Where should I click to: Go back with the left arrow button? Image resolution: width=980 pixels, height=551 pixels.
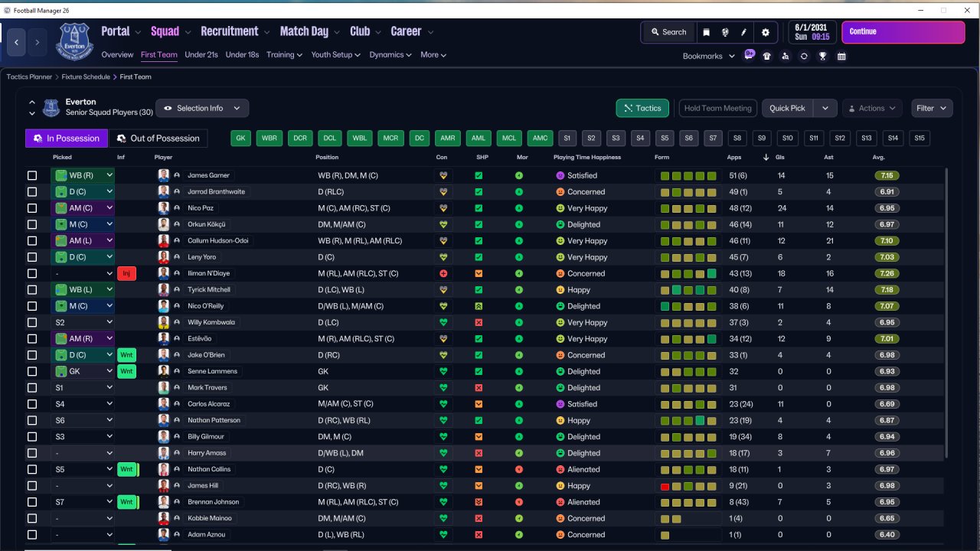tap(17, 42)
